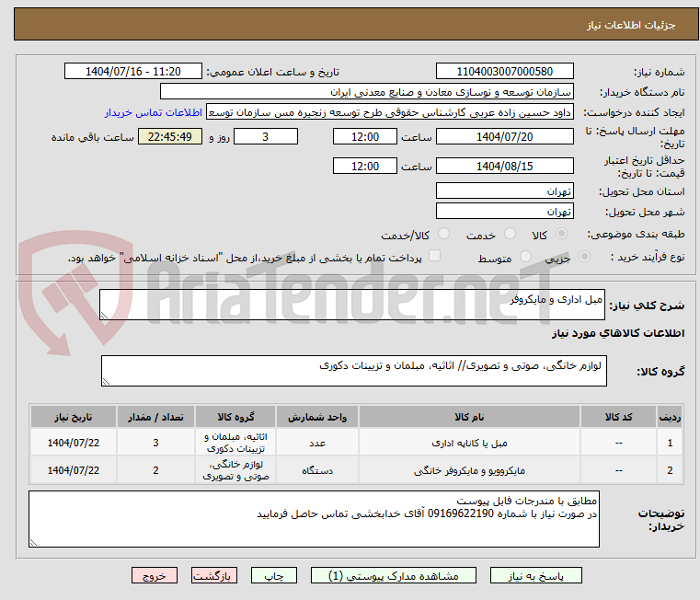Click the واحد شمارش column header
Screen dimensions: 700x600
pos(317,417)
